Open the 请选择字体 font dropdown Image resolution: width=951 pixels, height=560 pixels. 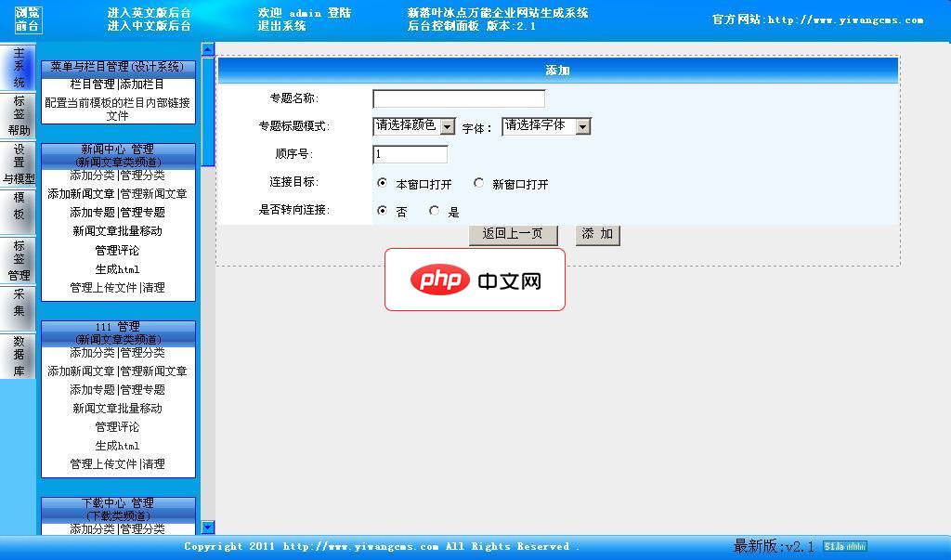click(x=548, y=125)
